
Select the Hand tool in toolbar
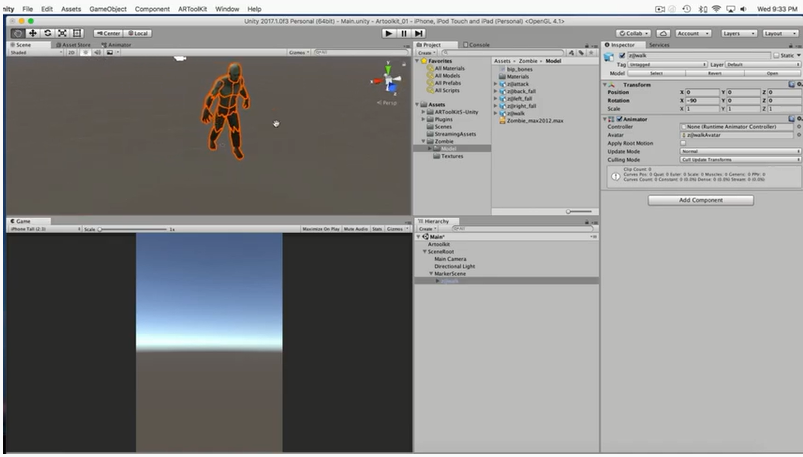point(19,33)
